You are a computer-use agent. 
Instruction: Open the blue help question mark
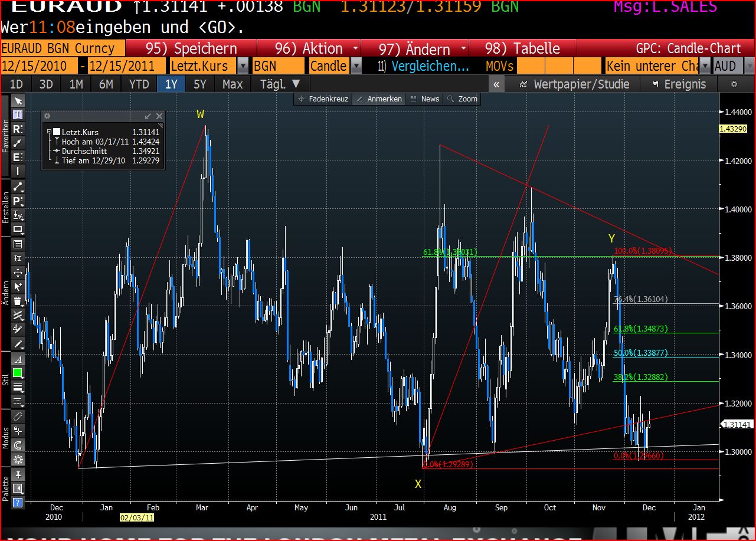pos(18,503)
